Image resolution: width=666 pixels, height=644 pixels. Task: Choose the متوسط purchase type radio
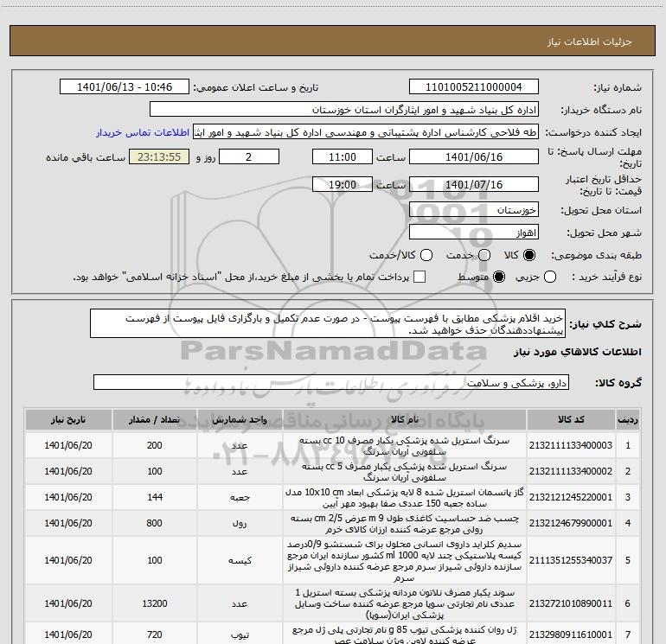pyautogui.click(x=499, y=277)
